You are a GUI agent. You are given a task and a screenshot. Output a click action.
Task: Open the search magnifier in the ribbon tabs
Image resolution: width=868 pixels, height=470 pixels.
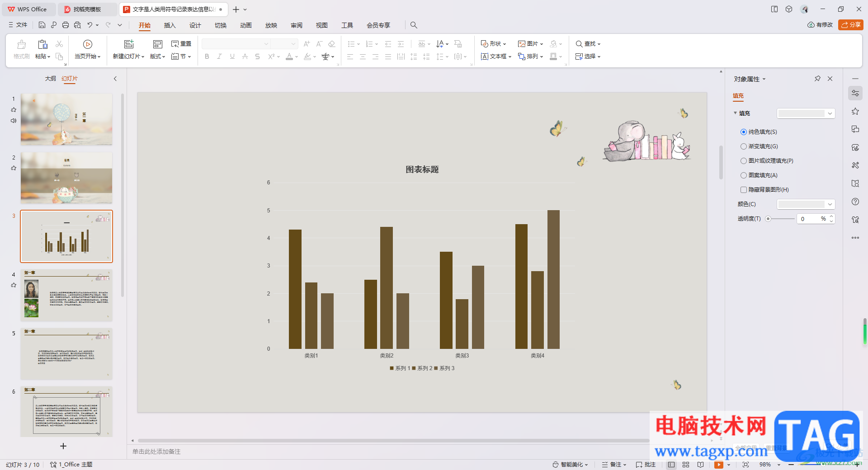414,25
